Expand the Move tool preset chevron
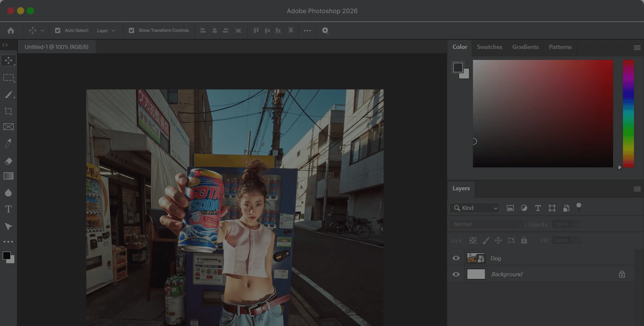 [x=42, y=31]
